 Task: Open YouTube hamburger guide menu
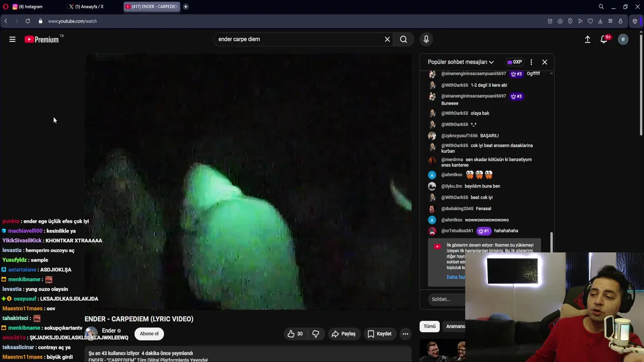(x=12, y=39)
